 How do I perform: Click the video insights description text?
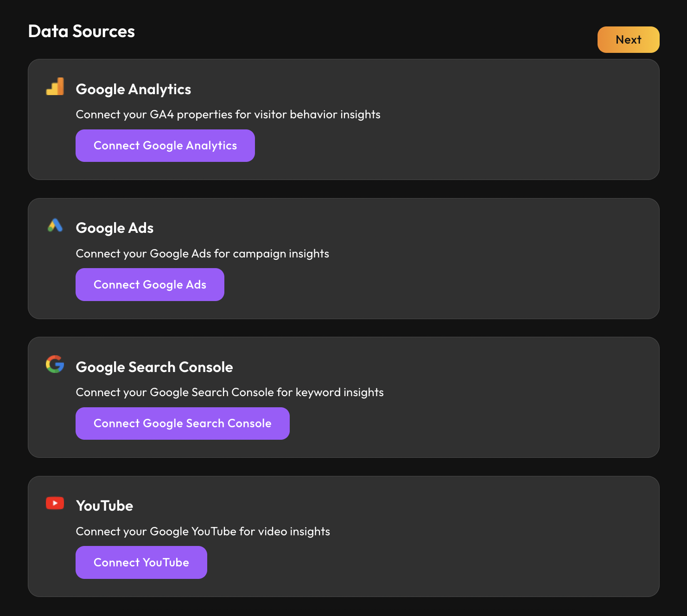[x=203, y=532]
